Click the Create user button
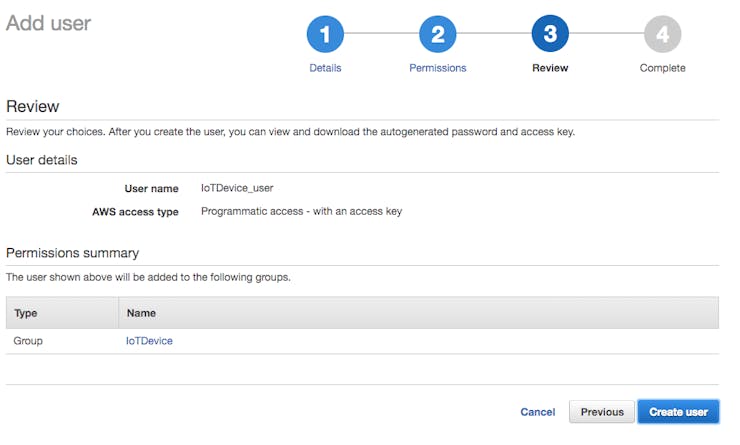Screen dimensions: 740x445 (x=678, y=412)
